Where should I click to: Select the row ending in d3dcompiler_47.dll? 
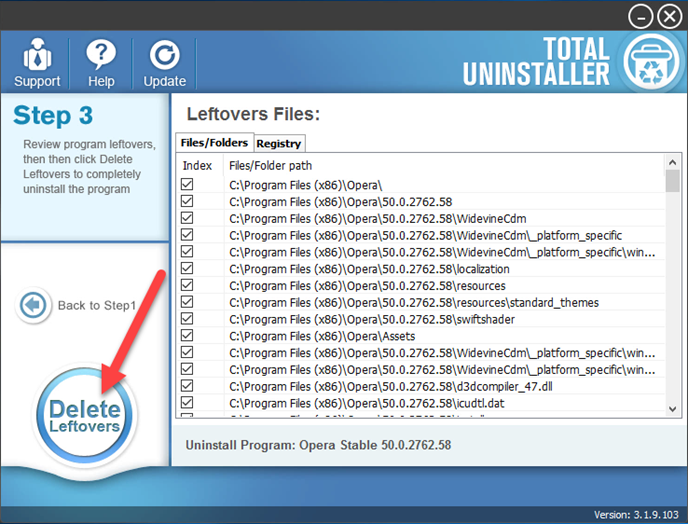click(391, 387)
